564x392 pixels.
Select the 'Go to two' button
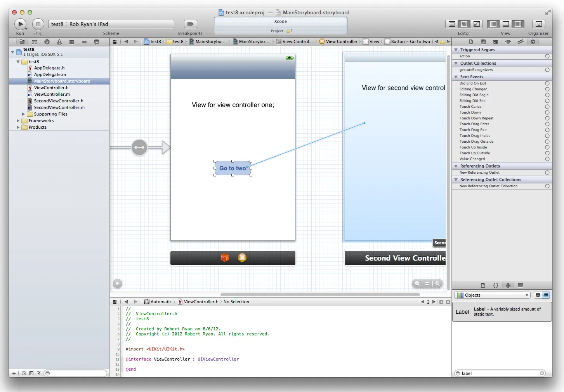233,168
